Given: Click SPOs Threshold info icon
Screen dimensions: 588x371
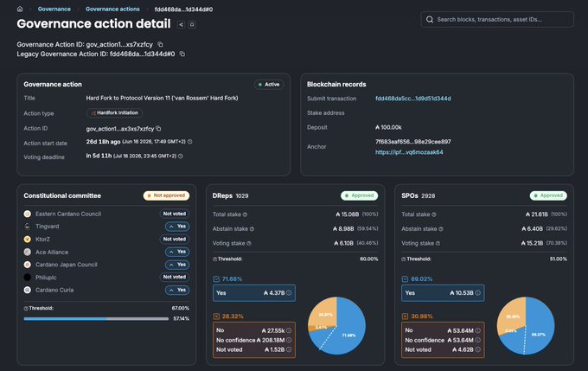Looking at the screenshot, I should (x=404, y=259).
